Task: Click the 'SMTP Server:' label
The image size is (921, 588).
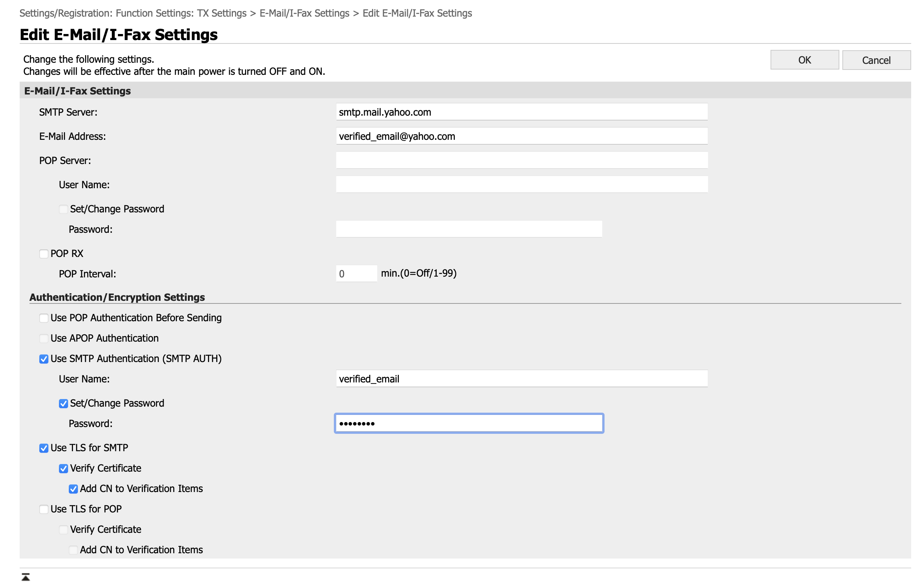Action: pyautogui.click(x=68, y=112)
